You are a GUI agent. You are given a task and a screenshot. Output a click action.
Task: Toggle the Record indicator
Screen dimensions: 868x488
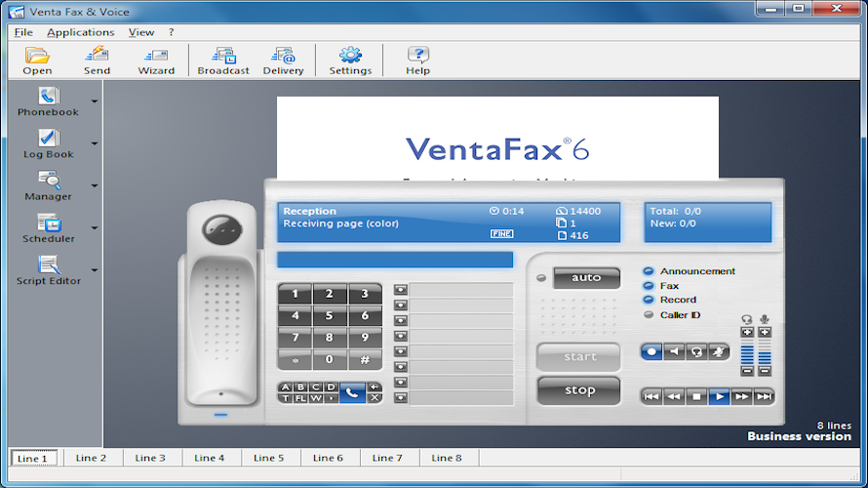(x=649, y=300)
